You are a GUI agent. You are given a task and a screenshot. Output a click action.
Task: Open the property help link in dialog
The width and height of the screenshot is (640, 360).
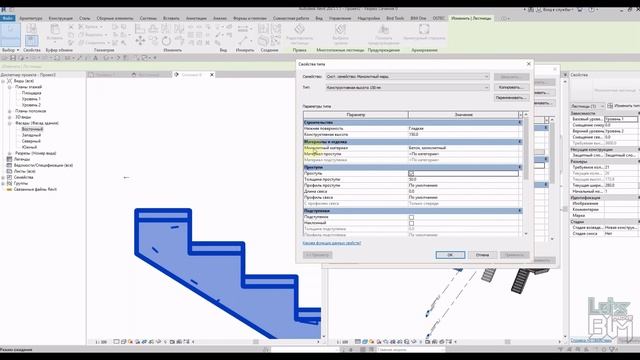coord(332,243)
